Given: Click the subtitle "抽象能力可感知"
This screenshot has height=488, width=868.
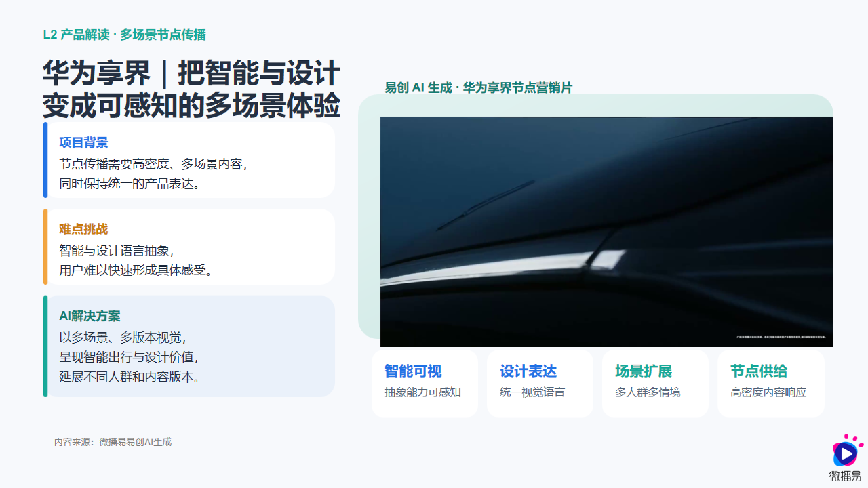Looking at the screenshot, I should pyautogui.click(x=422, y=392).
